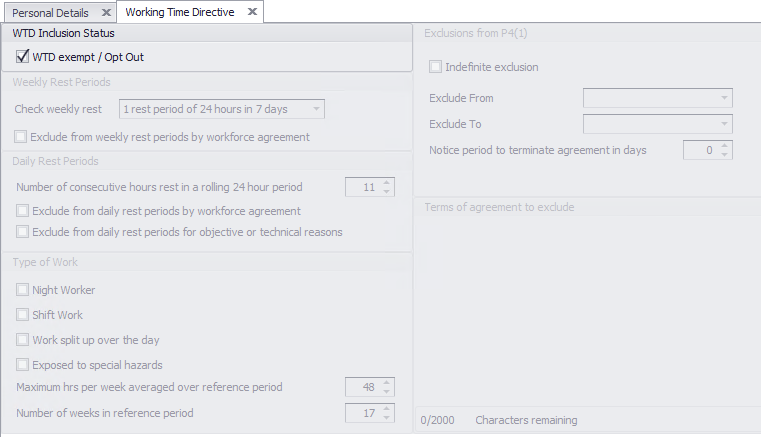The height and width of the screenshot is (437, 761).
Task: Close the Working Time Directive tab
Action: [252, 12]
